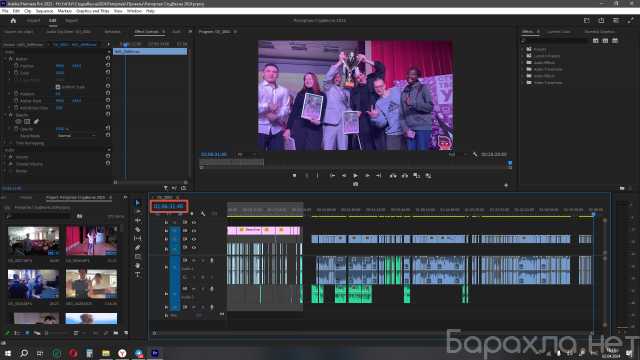
Task: Open Premiere Pro from the Windows taskbar
Action: click(x=155, y=353)
